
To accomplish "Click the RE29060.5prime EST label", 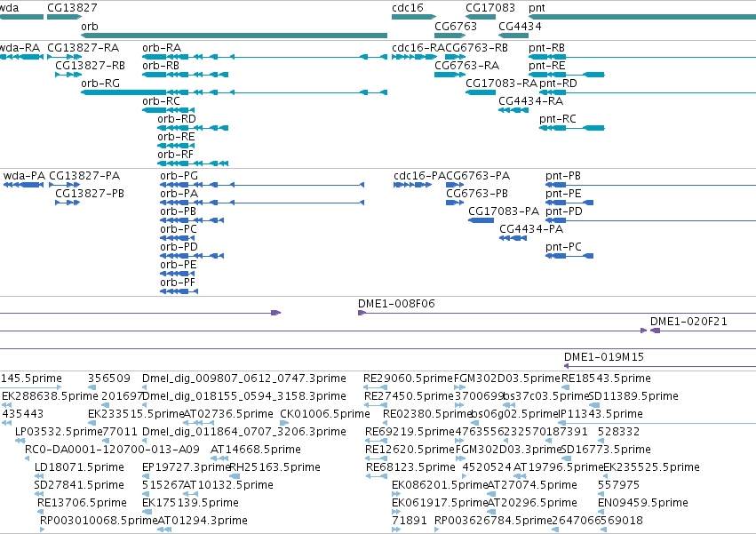I will pos(408,379).
